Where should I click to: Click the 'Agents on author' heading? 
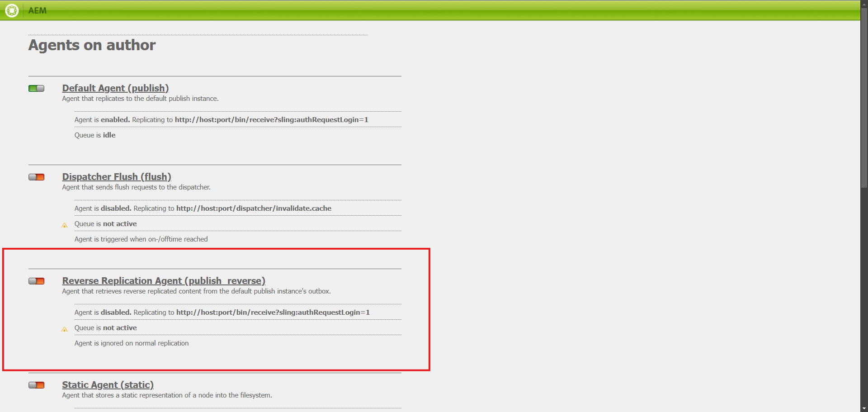pyautogui.click(x=92, y=45)
